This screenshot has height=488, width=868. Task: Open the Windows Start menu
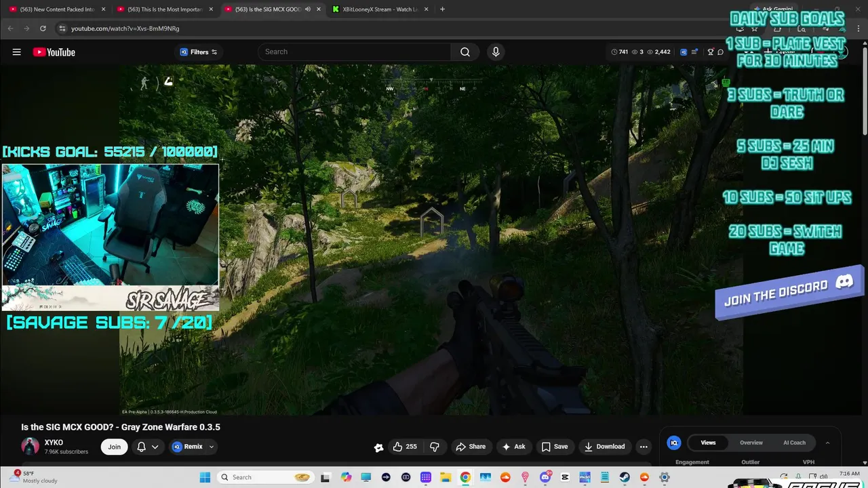coord(205,477)
